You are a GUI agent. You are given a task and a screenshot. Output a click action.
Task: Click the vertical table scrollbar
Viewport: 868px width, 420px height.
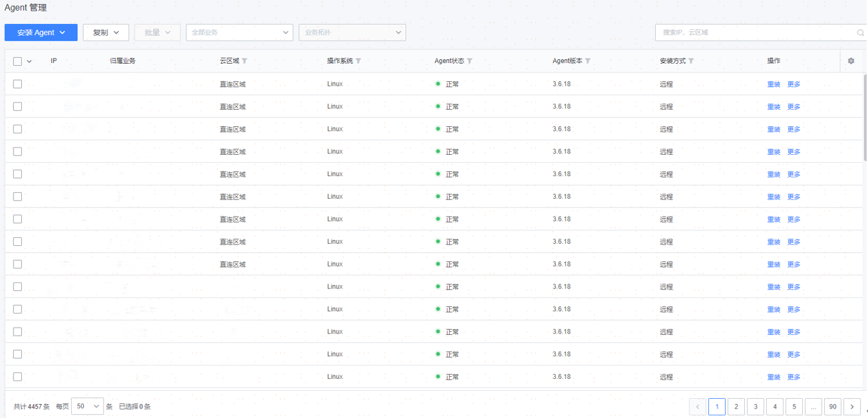pyautogui.click(x=865, y=117)
